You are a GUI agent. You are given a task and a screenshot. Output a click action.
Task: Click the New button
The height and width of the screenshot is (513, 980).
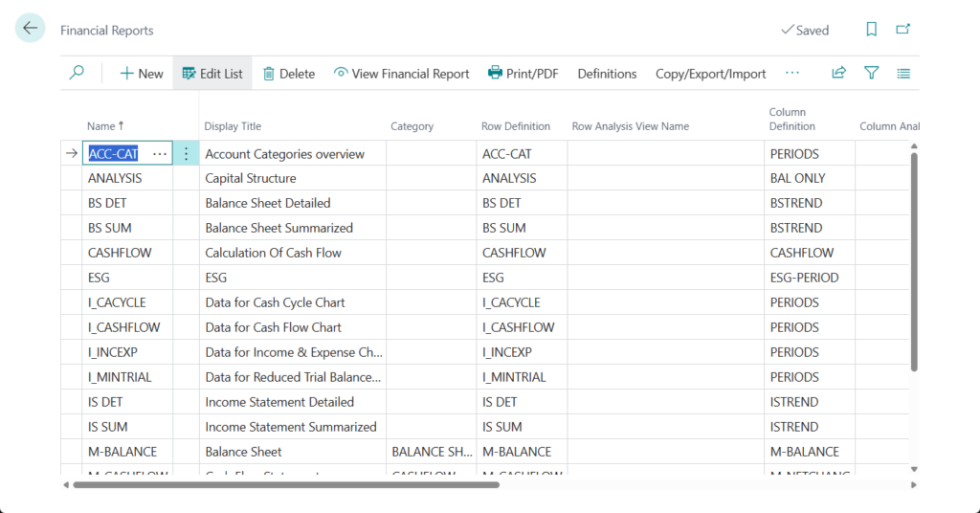(141, 74)
